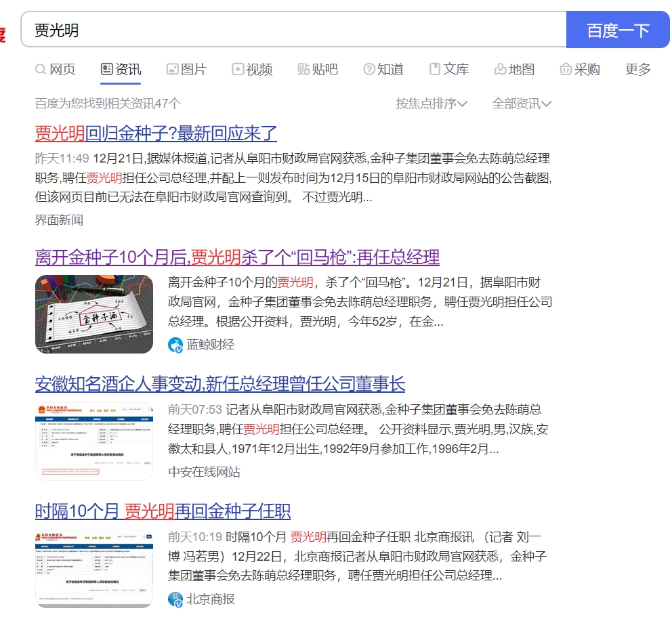Click the picture icon beside 图片
Viewport: 672px width, 621px height.
[x=172, y=69]
